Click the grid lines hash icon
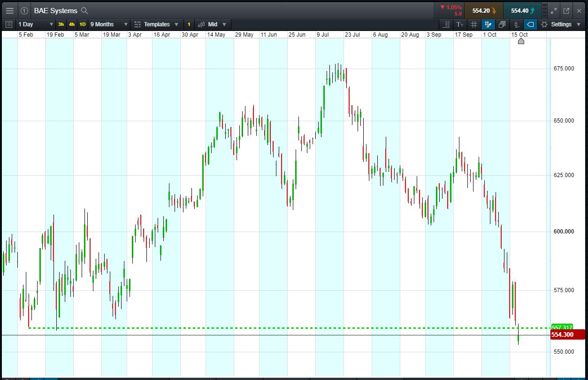The height and width of the screenshot is (380, 588). [x=474, y=24]
